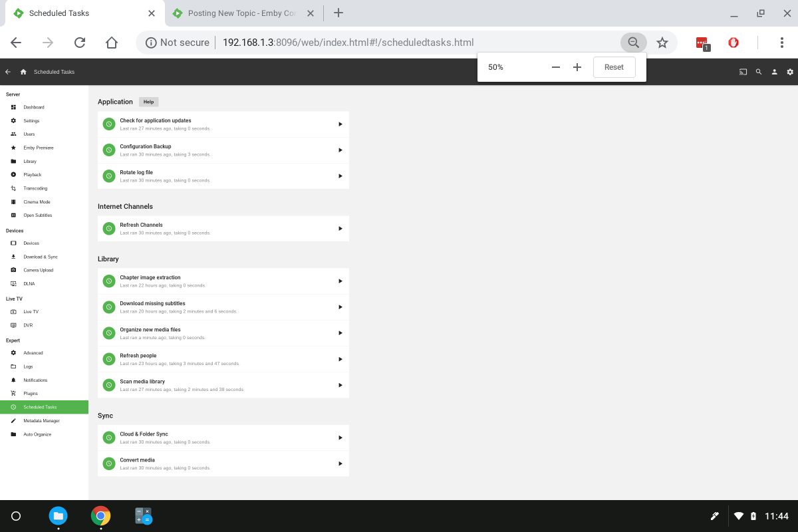Run the Refresh people task
The image size is (798, 532).
pos(340,359)
